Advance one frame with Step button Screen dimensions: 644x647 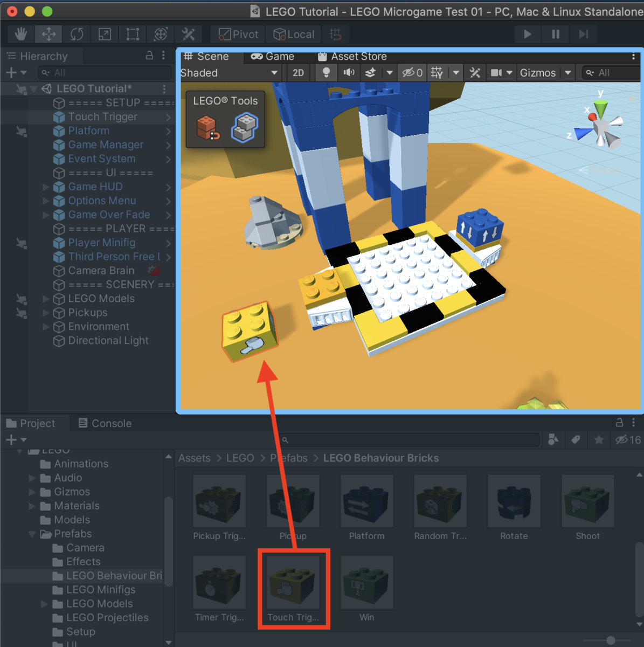pos(584,34)
